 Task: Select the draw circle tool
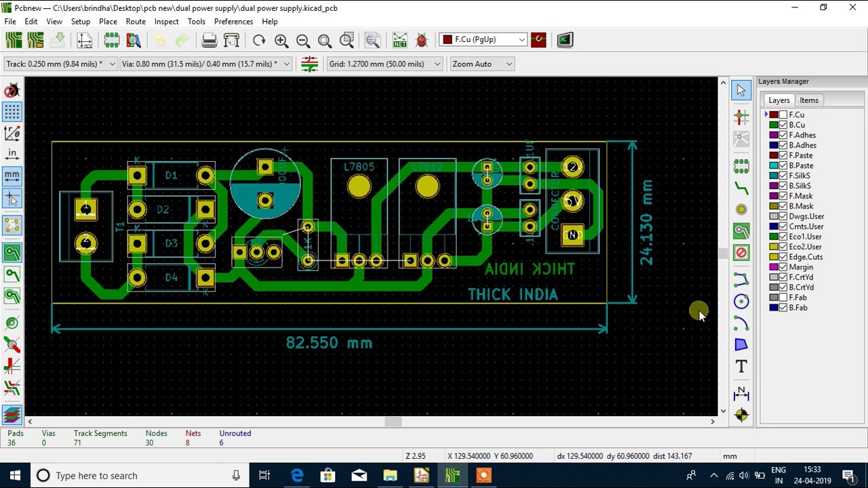741,301
